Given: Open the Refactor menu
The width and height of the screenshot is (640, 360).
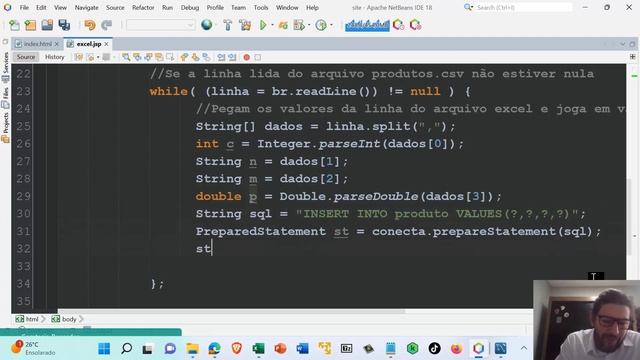Looking at the screenshot, I should [x=143, y=7].
